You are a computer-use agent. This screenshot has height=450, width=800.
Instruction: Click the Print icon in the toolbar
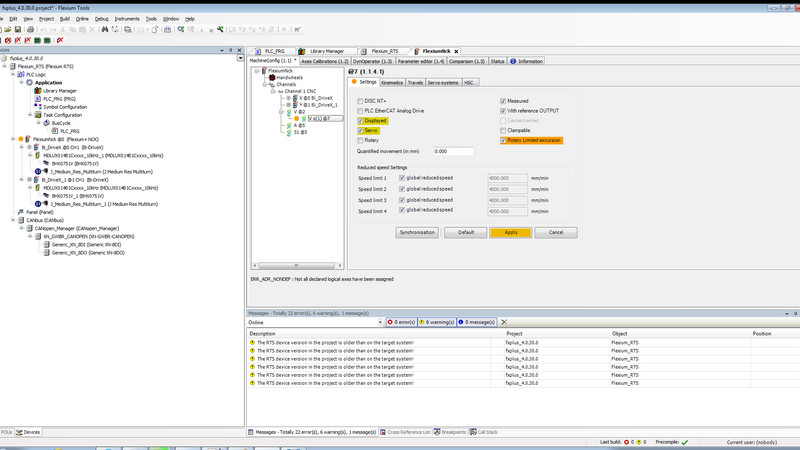pyautogui.click(x=31, y=30)
